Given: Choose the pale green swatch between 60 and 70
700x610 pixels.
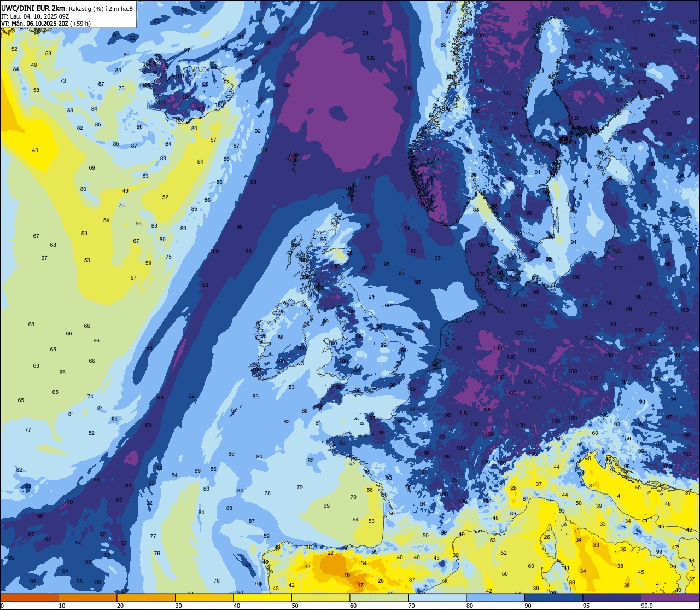Looking at the screenshot, I should 379,597.
